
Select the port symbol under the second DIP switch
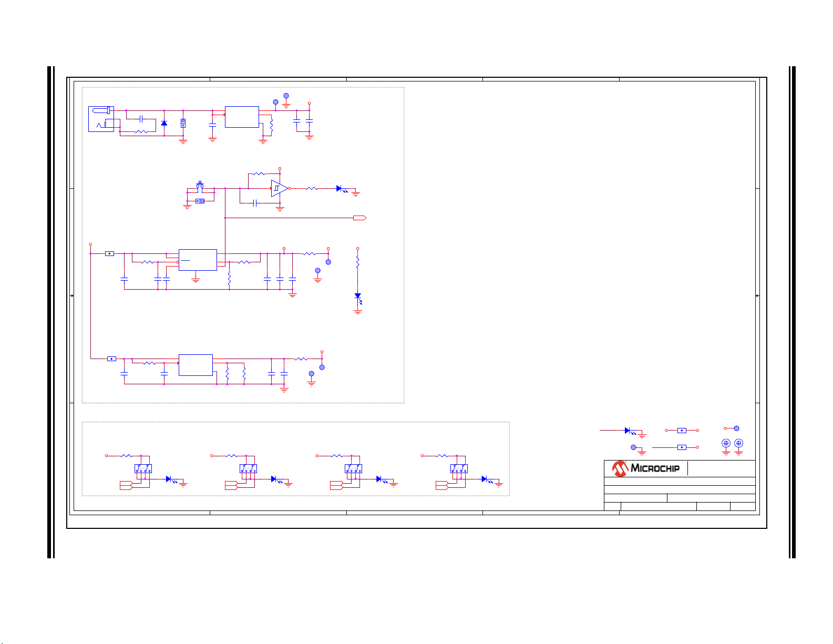[231, 485]
